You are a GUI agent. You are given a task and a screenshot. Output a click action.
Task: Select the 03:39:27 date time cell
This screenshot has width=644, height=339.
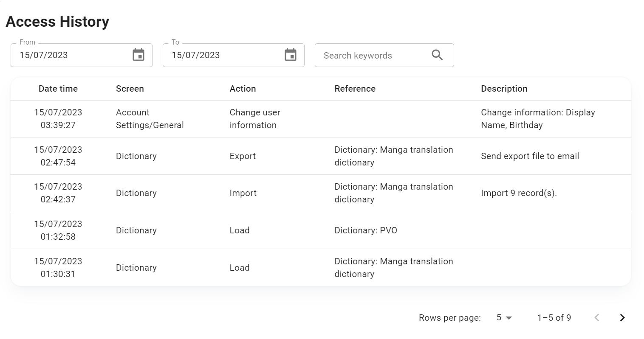58,119
